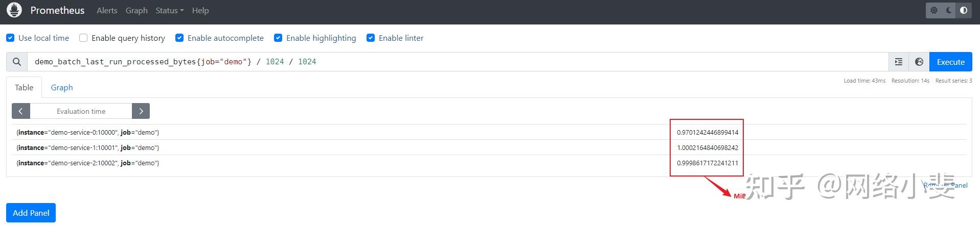Toggle Use local time checkbox
This screenshot has height=226, width=980.
(10, 38)
